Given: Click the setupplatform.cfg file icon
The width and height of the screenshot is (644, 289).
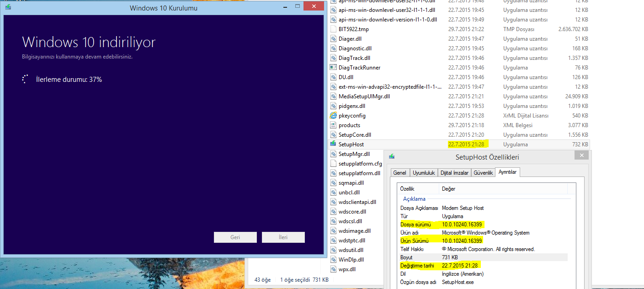Looking at the screenshot, I should click(333, 163).
